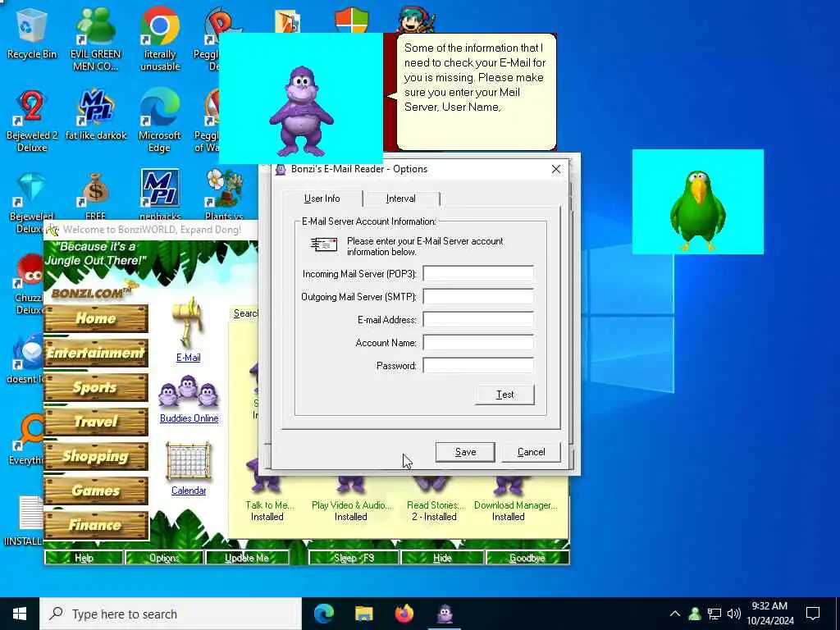Viewport: 840px width, 630px height.
Task: Click the taskbar search box
Action: click(x=171, y=614)
